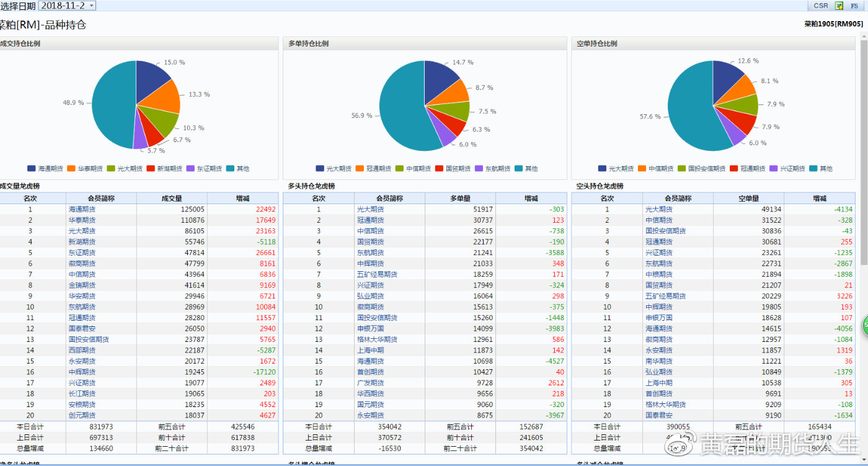The height and width of the screenshot is (466, 868).
Task: Click the green floating badge on right edge
Action: click(865, 325)
